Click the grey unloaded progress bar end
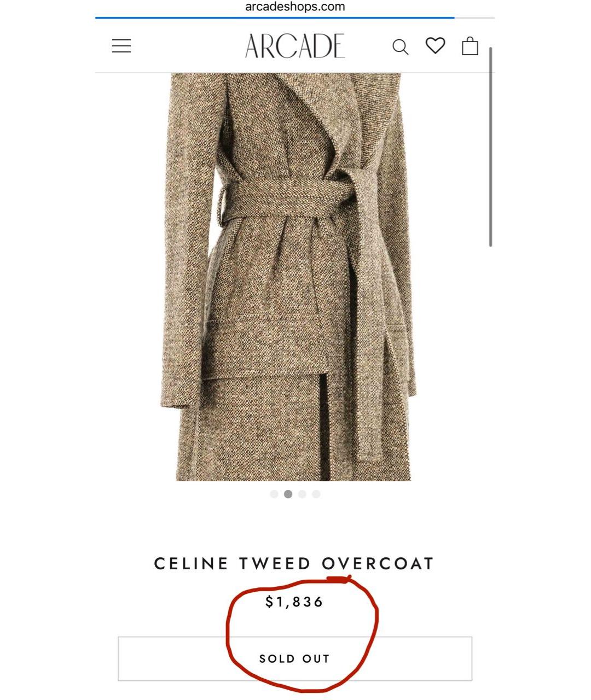This screenshot has width=591, height=700. coord(475,18)
